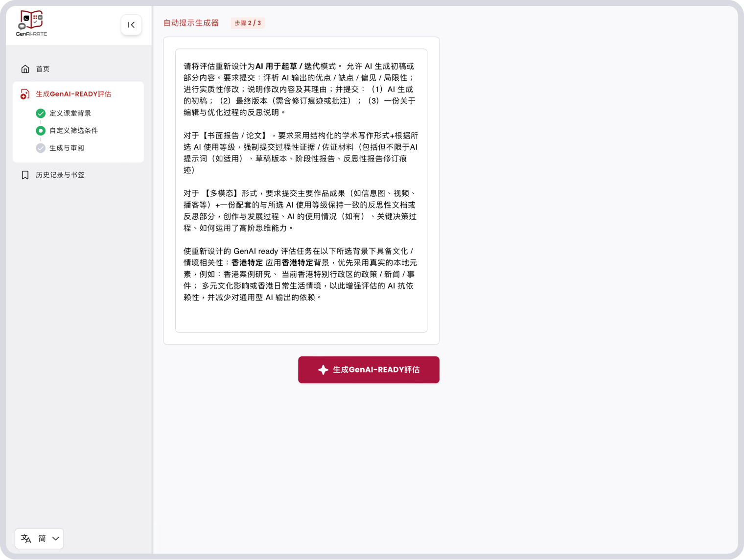Screen dimensions: 744x560
Task: Click the 步骤 2 / 3 badge
Action: (x=248, y=23)
